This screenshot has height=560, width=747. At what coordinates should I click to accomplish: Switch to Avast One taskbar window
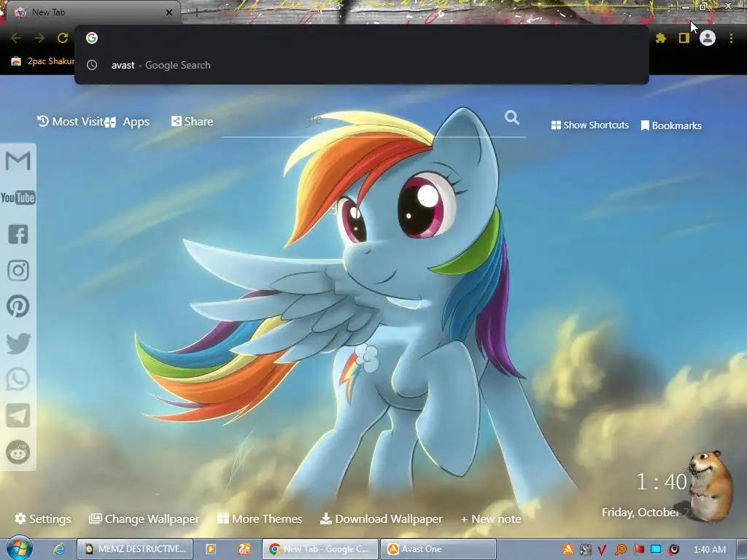coord(438,549)
